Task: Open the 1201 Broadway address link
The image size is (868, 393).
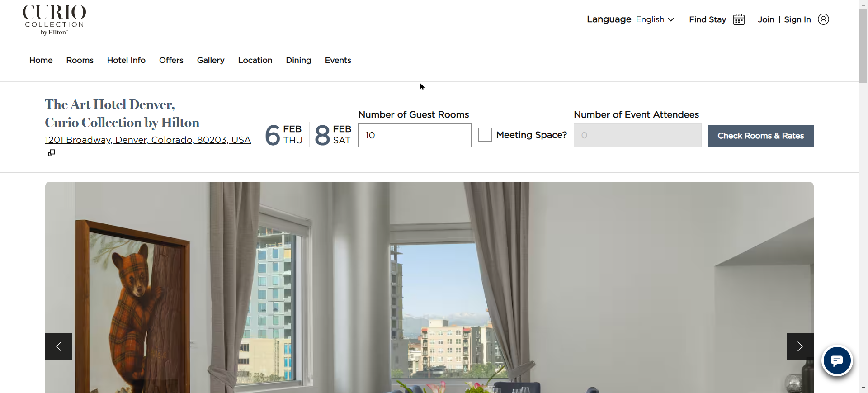Action: point(148,140)
